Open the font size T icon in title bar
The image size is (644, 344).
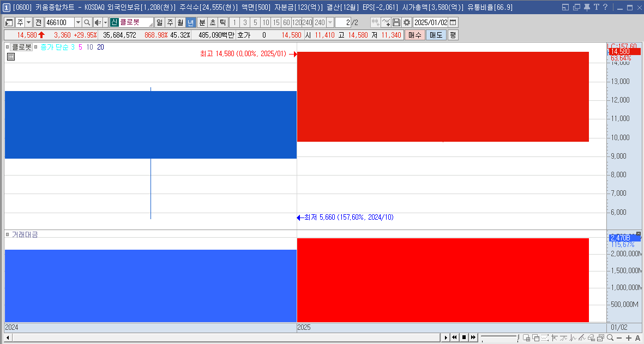(596, 7)
